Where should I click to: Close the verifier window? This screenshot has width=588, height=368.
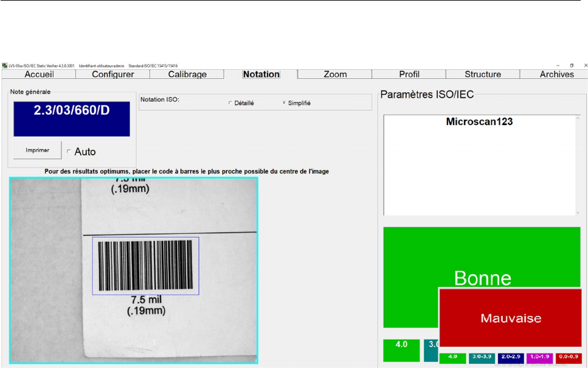(x=586, y=66)
